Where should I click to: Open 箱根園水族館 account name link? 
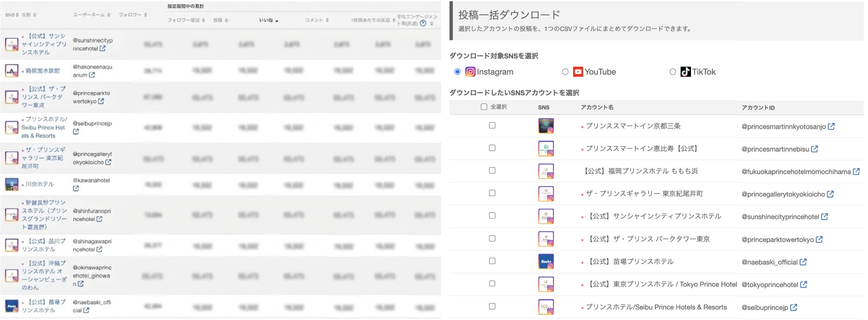[x=43, y=71]
